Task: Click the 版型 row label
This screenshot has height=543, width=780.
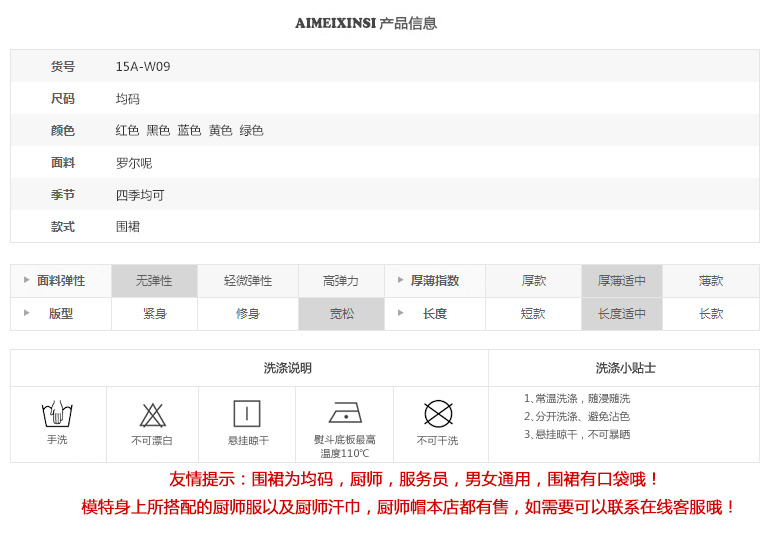Action: 61,314
